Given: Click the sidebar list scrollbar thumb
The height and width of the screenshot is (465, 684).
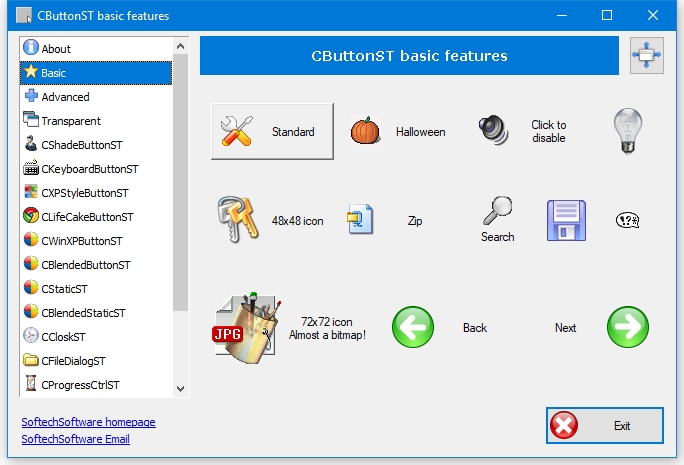Looking at the screenshot, I should click(x=180, y=183).
